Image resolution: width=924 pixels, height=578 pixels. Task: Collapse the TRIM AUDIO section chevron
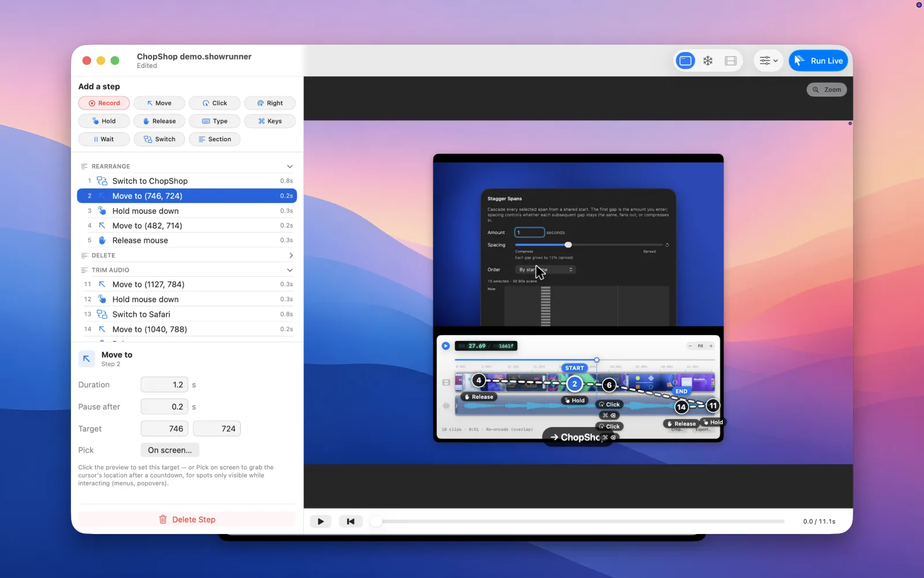[290, 270]
